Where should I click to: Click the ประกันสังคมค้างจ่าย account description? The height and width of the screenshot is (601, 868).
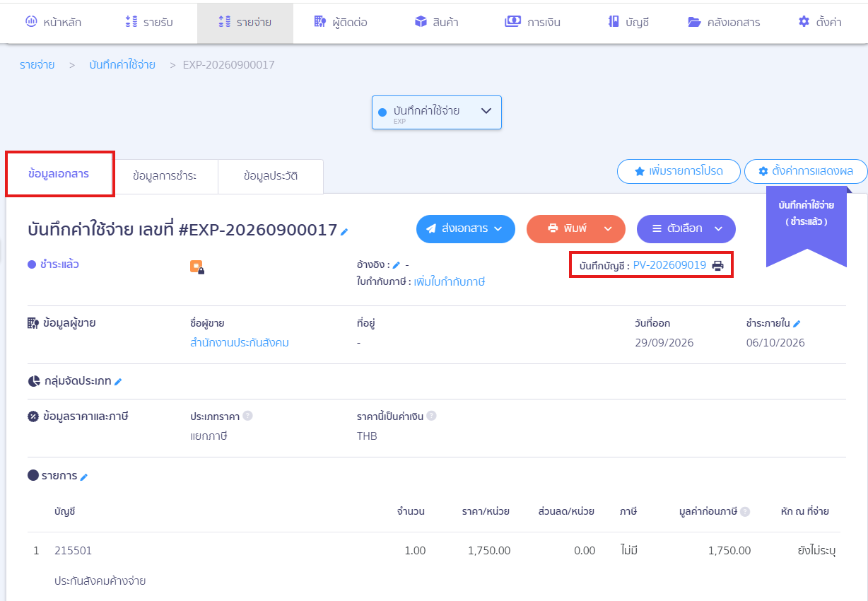point(100,581)
